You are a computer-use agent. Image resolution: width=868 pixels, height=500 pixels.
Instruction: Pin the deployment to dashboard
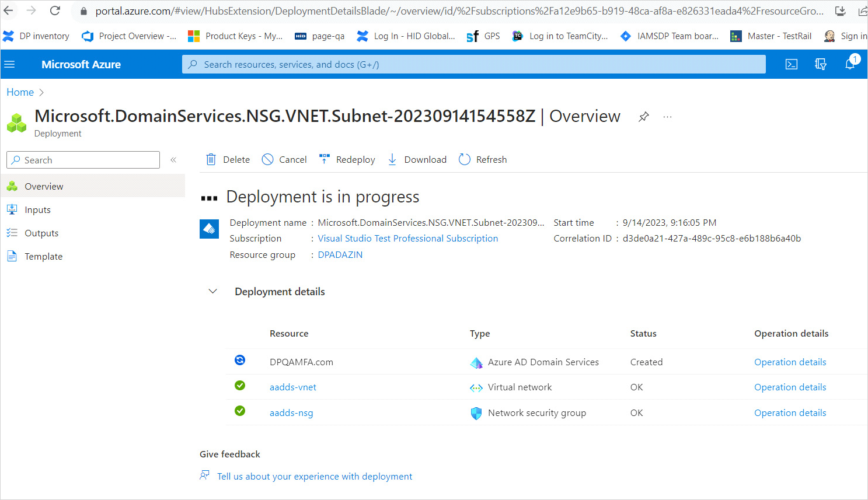coord(643,117)
